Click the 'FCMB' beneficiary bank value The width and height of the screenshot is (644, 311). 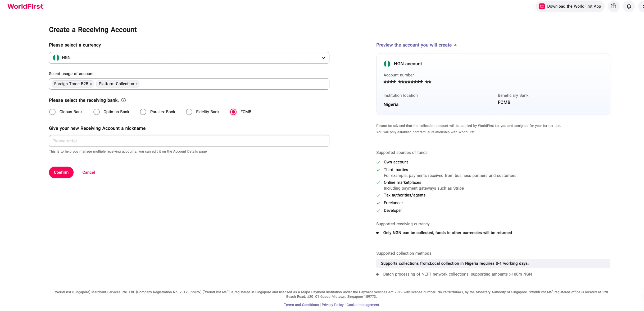point(504,102)
